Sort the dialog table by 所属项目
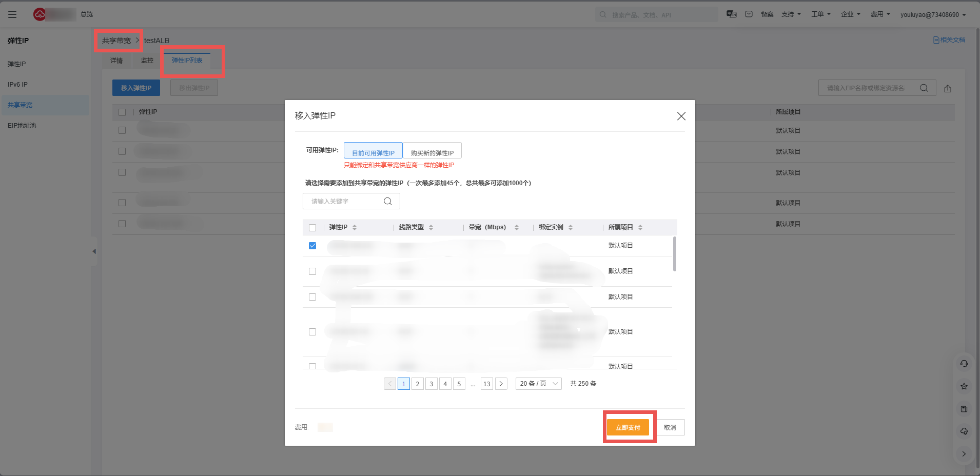The width and height of the screenshot is (980, 476). point(640,227)
